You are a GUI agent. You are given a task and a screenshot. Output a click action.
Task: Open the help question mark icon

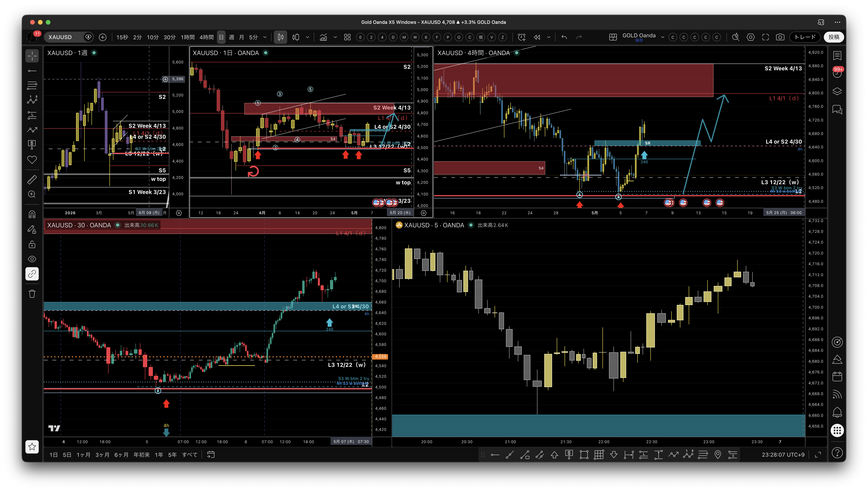point(837,453)
